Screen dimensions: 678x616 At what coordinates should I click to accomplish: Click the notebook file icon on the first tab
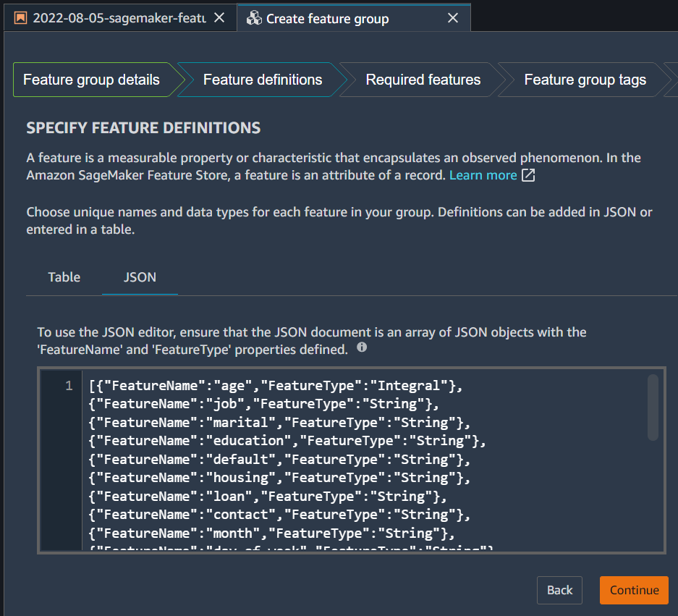[x=21, y=18]
